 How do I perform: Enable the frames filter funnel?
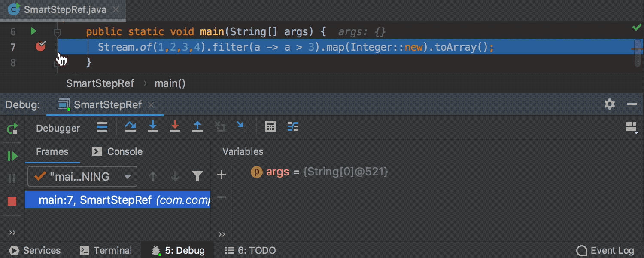(x=197, y=176)
